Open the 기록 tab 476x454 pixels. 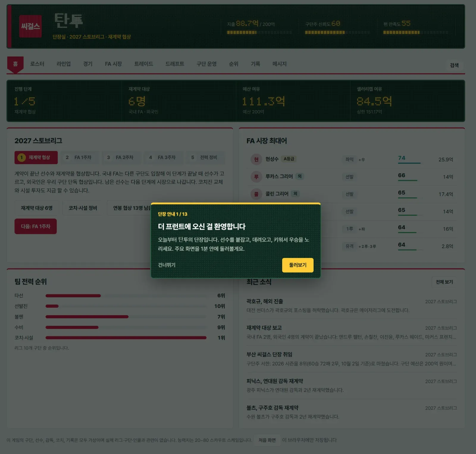(255, 64)
